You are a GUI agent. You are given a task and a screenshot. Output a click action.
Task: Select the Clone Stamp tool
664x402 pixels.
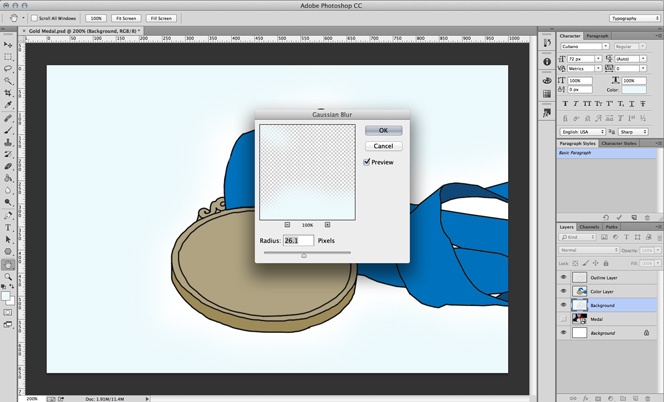point(8,142)
